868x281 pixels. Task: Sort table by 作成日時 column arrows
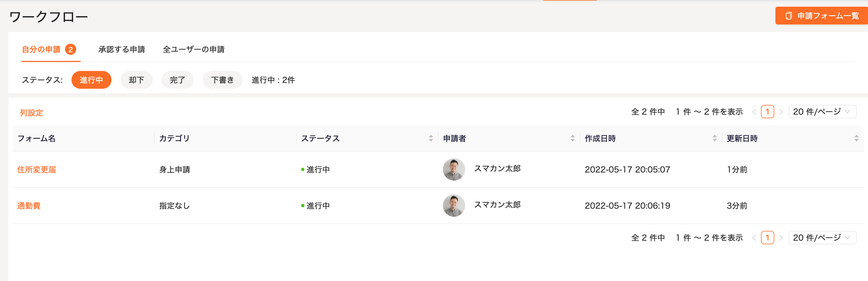pos(714,138)
